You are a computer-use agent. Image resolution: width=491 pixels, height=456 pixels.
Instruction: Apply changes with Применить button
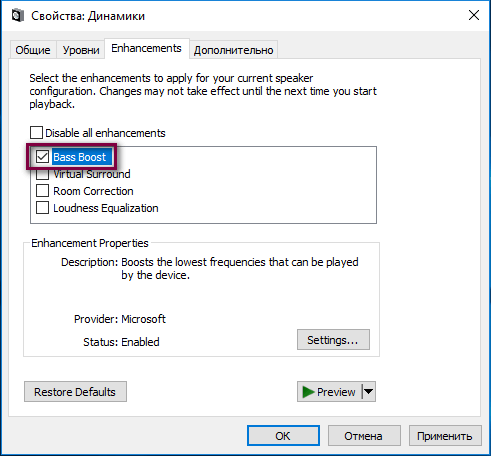(445, 435)
